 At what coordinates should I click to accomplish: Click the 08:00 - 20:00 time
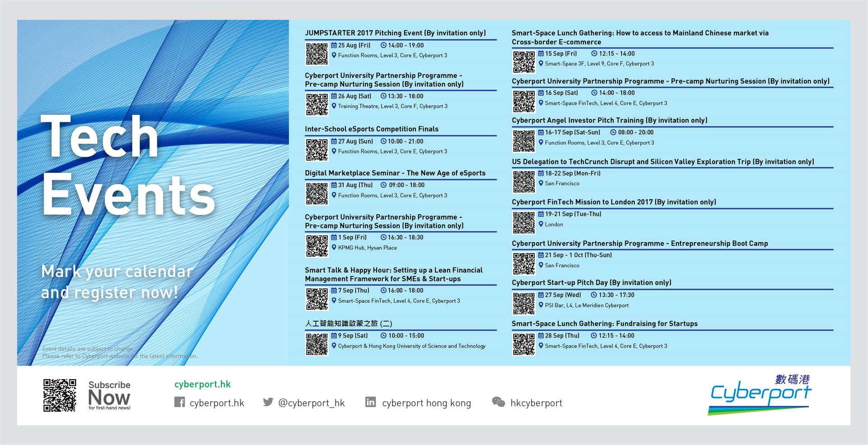(x=636, y=132)
